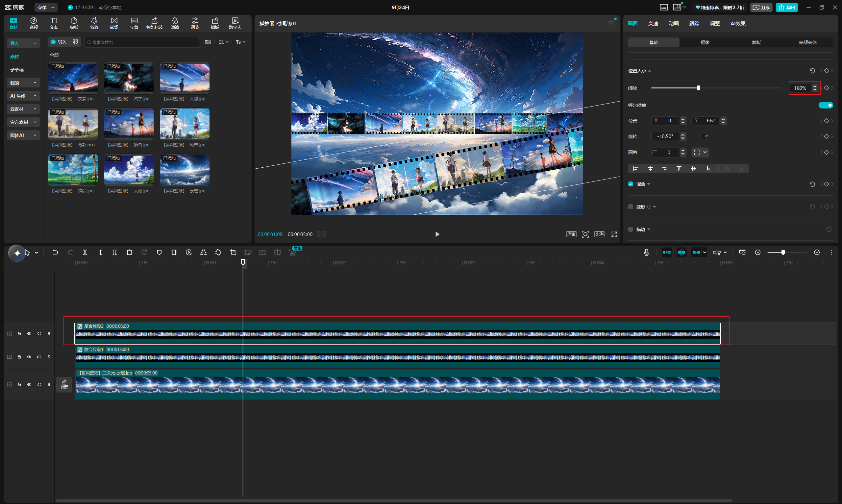The height and width of the screenshot is (504, 842).
Task: Uncheck the 混合 blend checkbox
Action: pyautogui.click(x=631, y=184)
